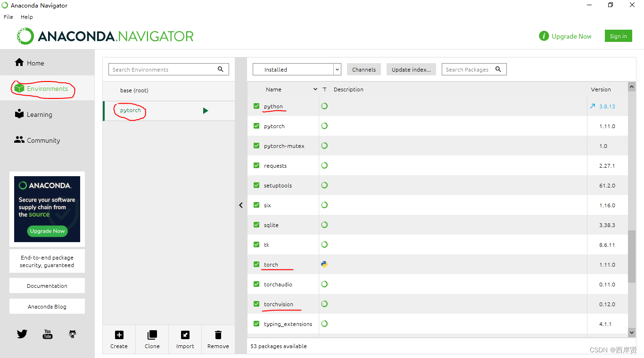Image resolution: width=644 pixels, height=358 pixels.
Task: Click Upgrade Now in the Anaconda ad
Action: [48, 231]
